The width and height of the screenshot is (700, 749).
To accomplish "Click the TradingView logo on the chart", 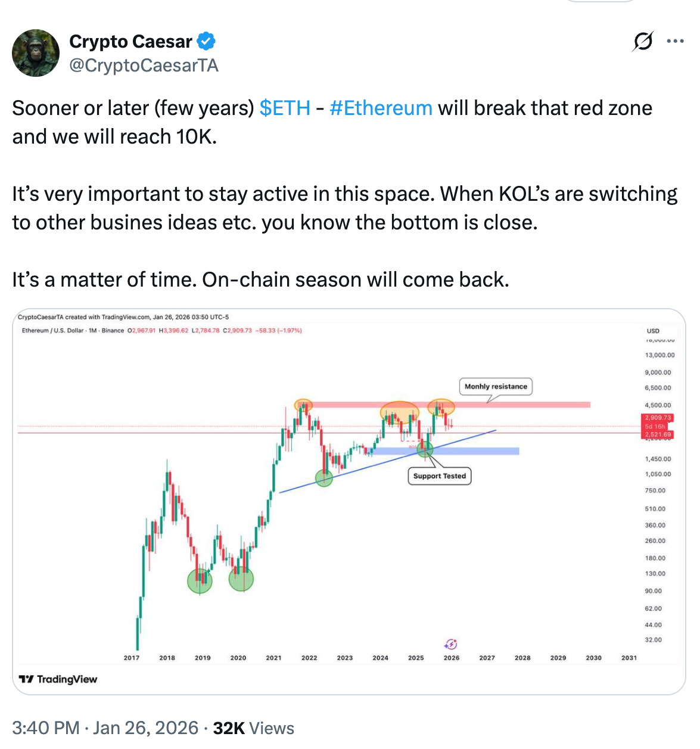I will tap(58, 679).
